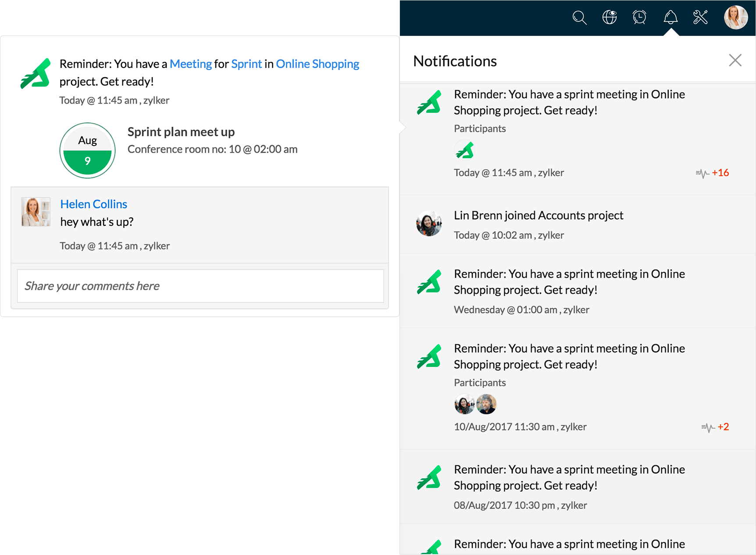Open Helen Collins profile link
Viewport: 756px width, 555px height.
(94, 204)
